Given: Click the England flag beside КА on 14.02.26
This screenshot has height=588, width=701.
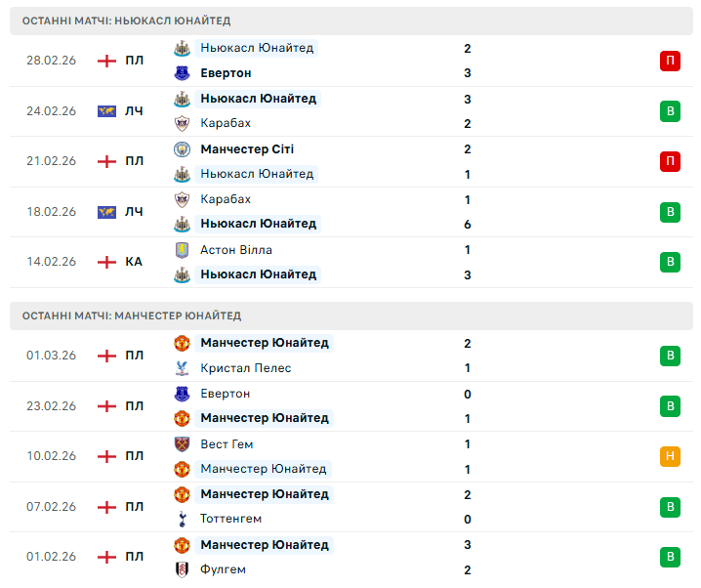Looking at the screenshot, I should point(106,262).
